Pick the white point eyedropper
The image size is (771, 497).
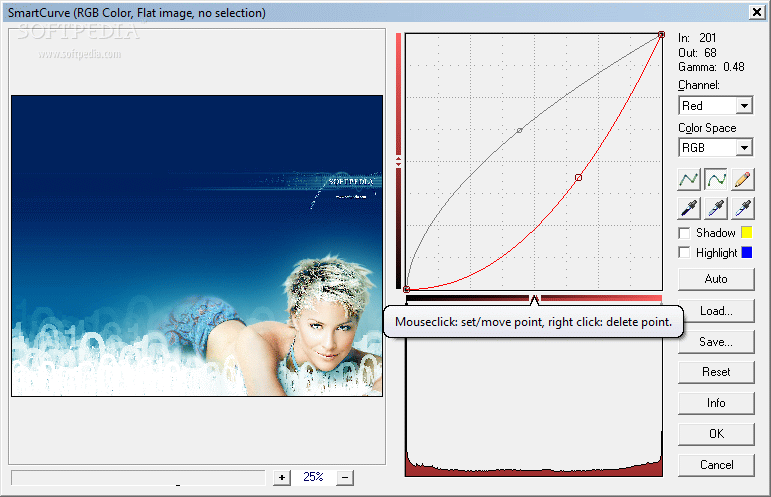click(742, 208)
